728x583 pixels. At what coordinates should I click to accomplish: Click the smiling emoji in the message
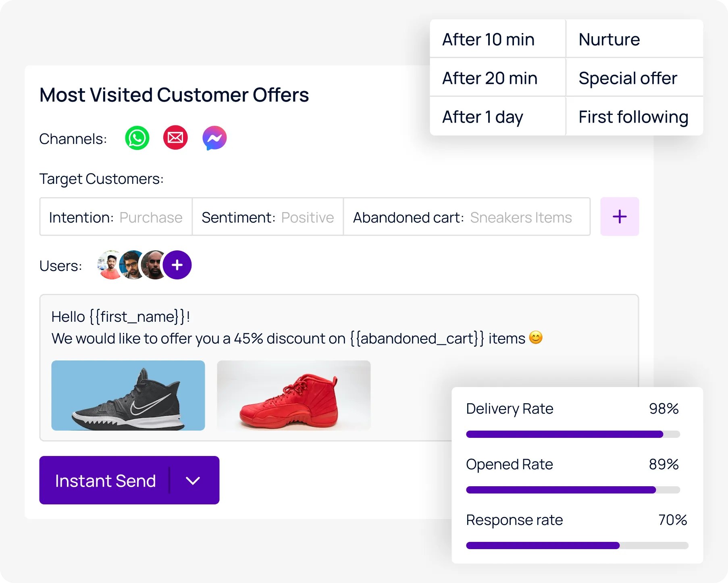pyautogui.click(x=536, y=338)
